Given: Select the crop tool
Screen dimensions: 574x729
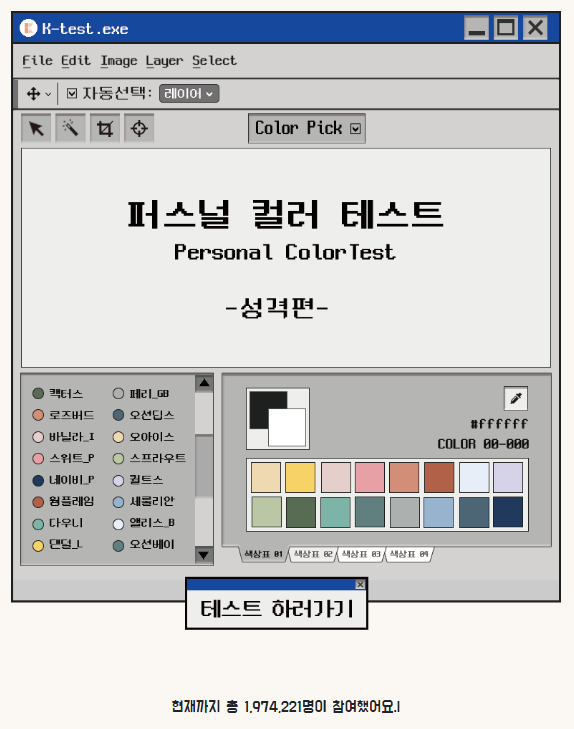Looking at the screenshot, I should pyautogui.click(x=105, y=128).
